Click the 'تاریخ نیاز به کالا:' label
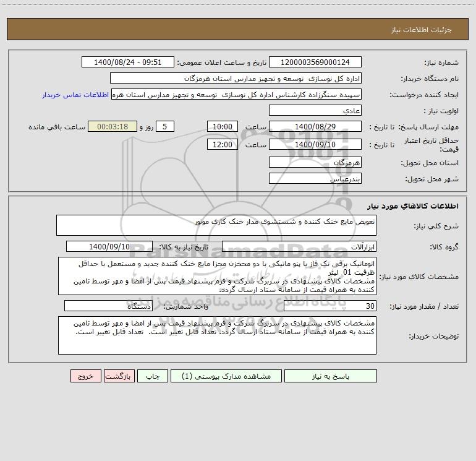Image resolution: width=476 pixels, height=461 pixels. click(184, 247)
